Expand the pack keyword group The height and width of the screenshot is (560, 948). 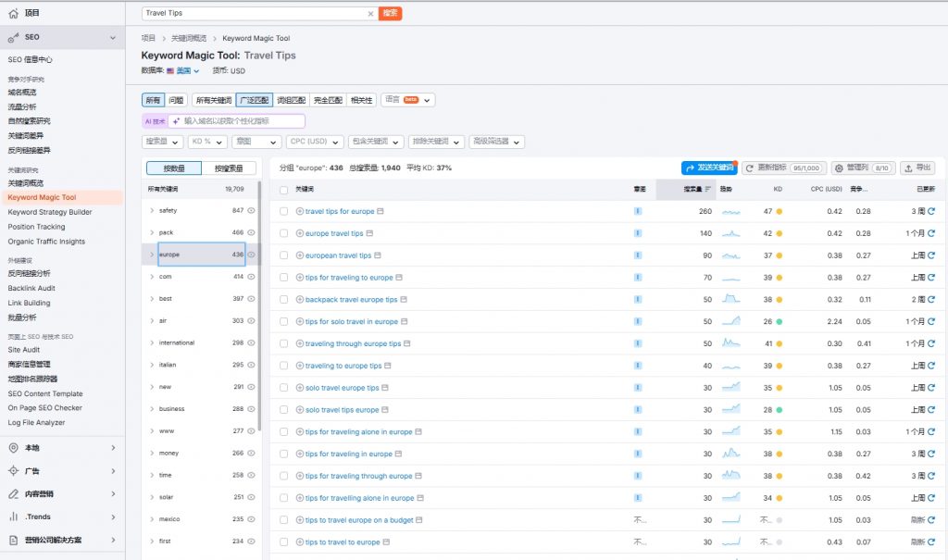pos(152,232)
